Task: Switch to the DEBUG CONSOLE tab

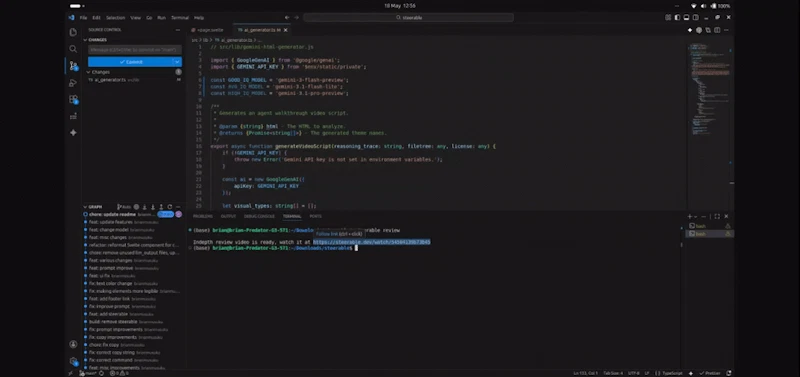Action: [259, 216]
